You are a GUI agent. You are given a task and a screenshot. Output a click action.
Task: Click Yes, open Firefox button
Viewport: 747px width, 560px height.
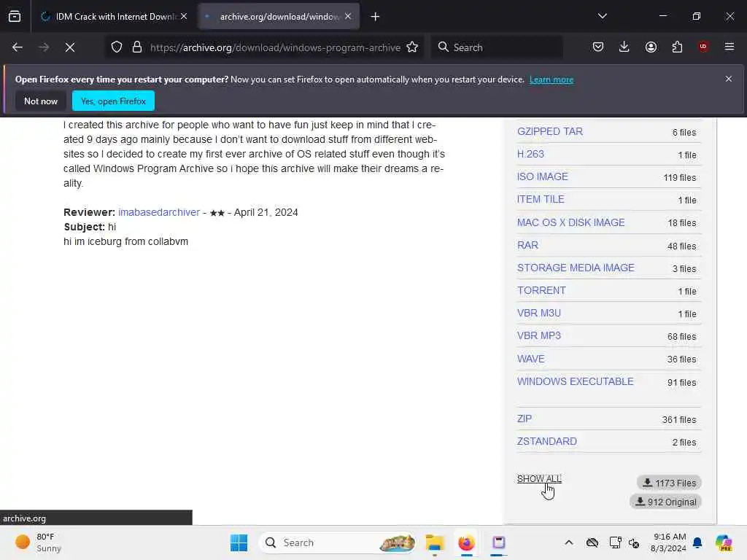[x=113, y=101]
